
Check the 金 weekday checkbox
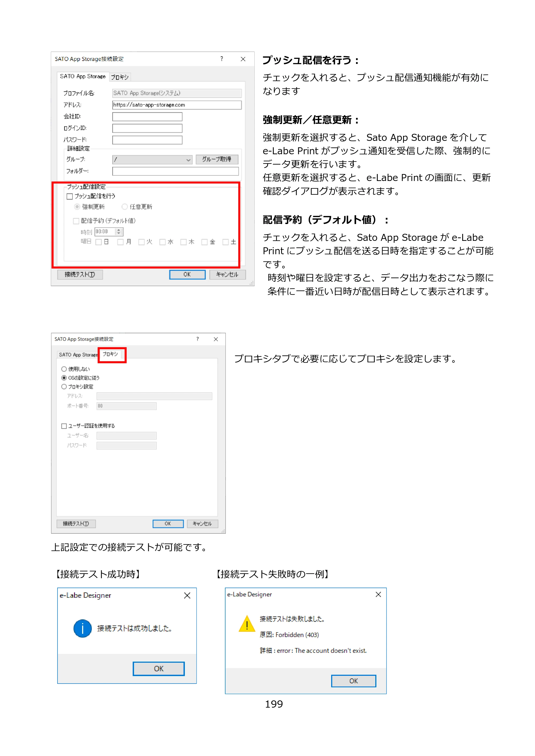click(x=204, y=242)
